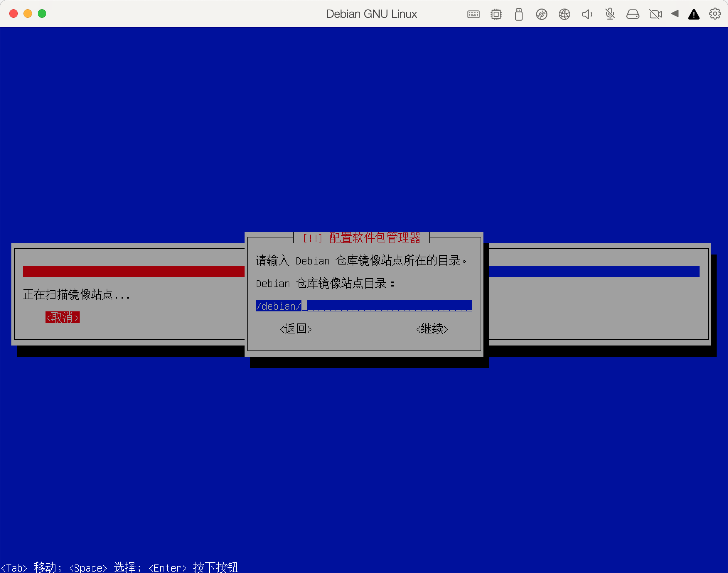Viewport: 728px width, 573px height.
Task: Click the 返回 (Go Back) button
Action: tap(295, 329)
